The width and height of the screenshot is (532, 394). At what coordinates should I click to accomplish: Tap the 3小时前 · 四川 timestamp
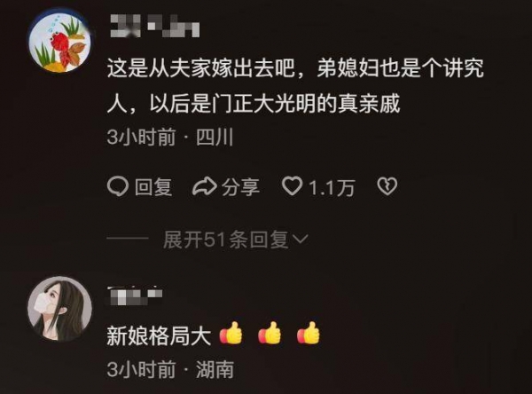(x=170, y=138)
